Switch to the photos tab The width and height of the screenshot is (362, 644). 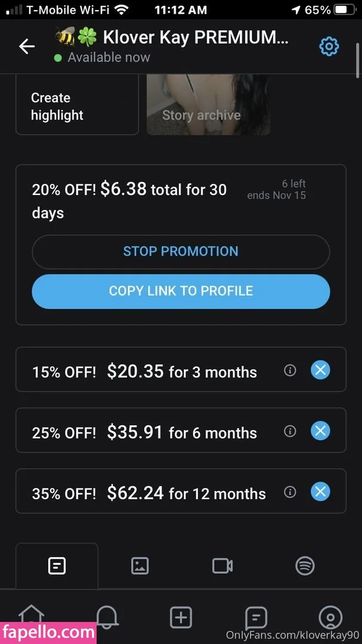point(140,566)
